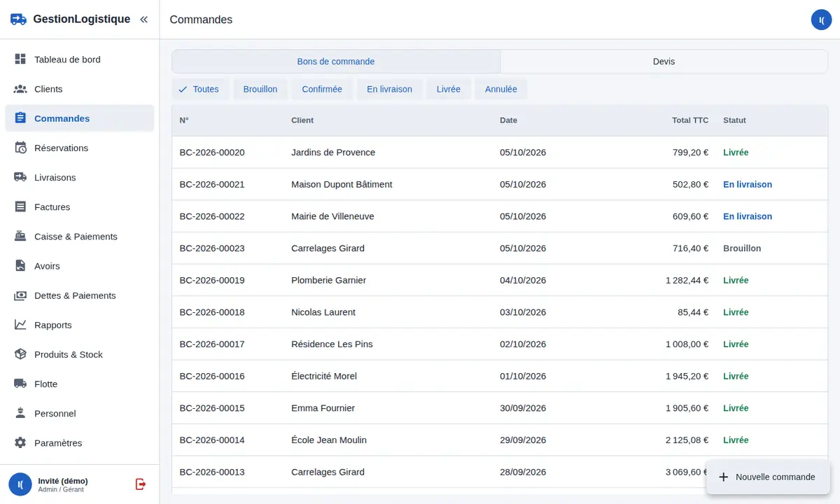Click the Livraisons truck icon
The width and height of the screenshot is (840, 504).
point(20,177)
